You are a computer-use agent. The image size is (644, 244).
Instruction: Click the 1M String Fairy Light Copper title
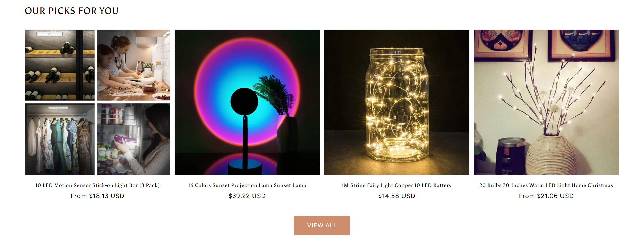pos(397,185)
